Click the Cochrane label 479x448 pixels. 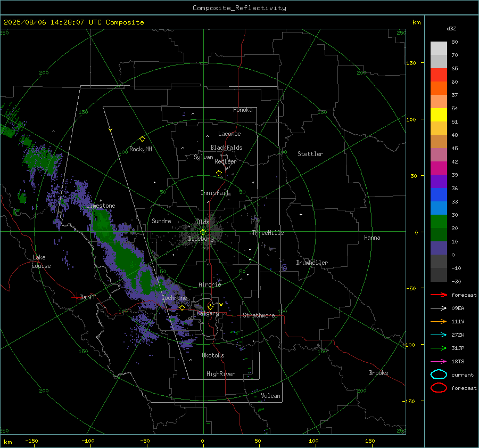pos(174,298)
